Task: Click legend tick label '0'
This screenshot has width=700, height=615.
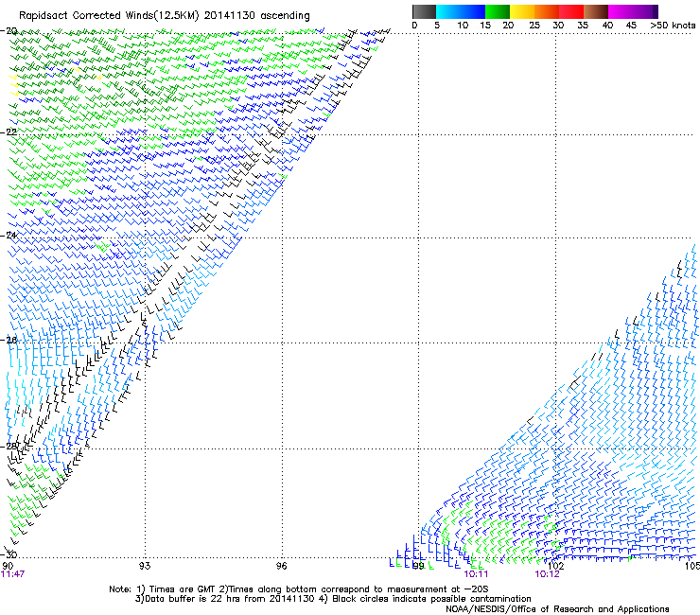Action: (x=414, y=26)
